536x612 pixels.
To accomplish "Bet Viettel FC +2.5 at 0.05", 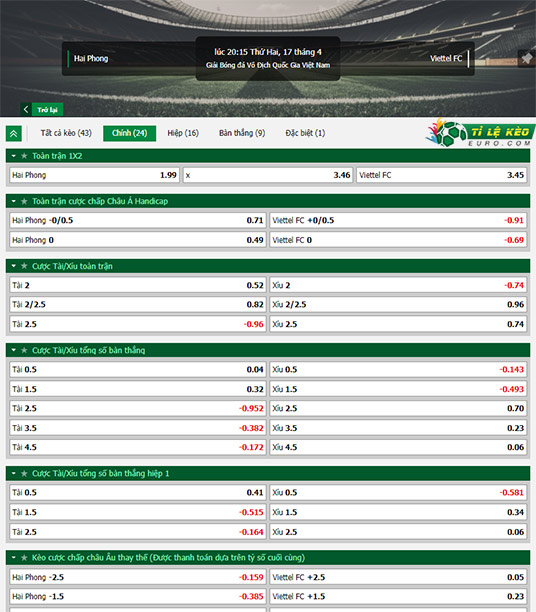I will pyautogui.click(x=398, y=577).
